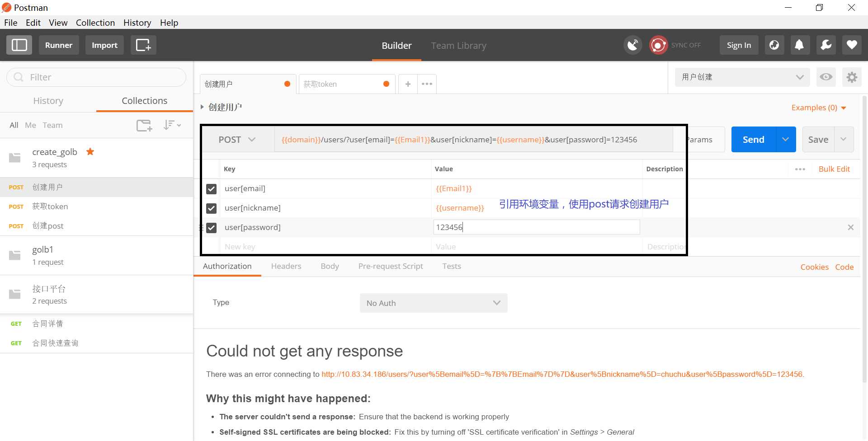The image size is (868, 441).
Task: Select the 获取token request in sidebar
Action: 96,206
